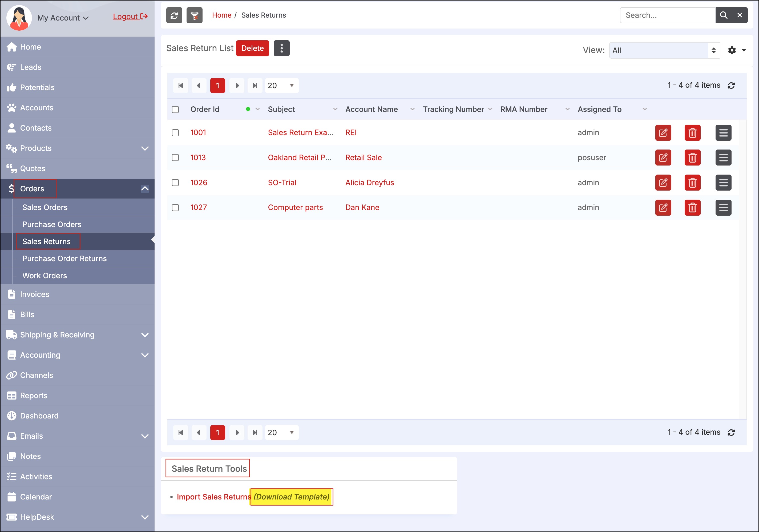Check the box for order 1027
The height and width of the screenshot is (532, 759).
click(176, 208)
